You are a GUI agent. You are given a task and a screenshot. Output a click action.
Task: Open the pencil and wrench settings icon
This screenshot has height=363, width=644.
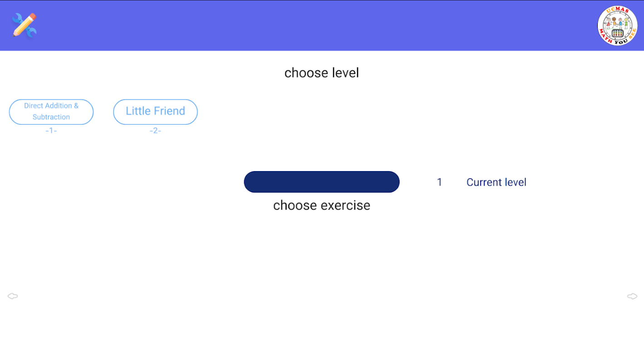[x=24, y=25]
